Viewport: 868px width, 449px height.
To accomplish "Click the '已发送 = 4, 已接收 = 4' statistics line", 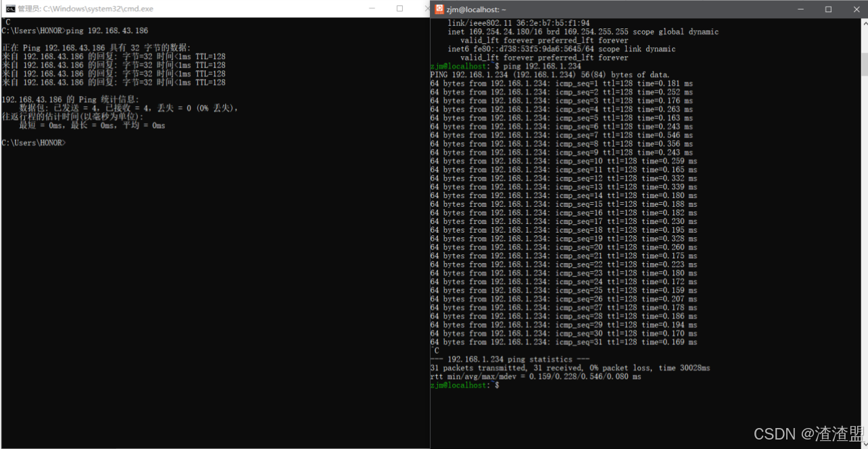I will [128, 108].
